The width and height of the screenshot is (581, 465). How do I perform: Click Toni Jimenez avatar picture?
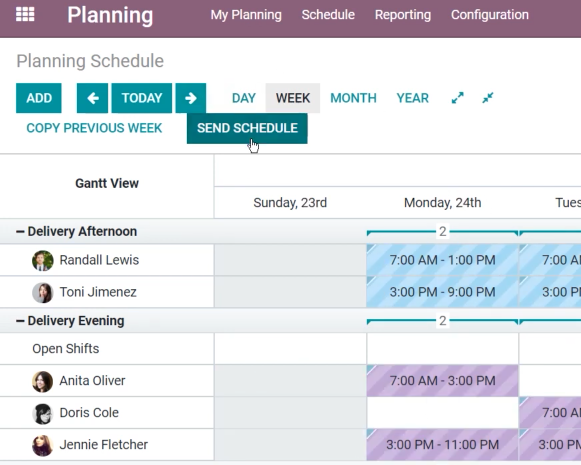[42, 292]
